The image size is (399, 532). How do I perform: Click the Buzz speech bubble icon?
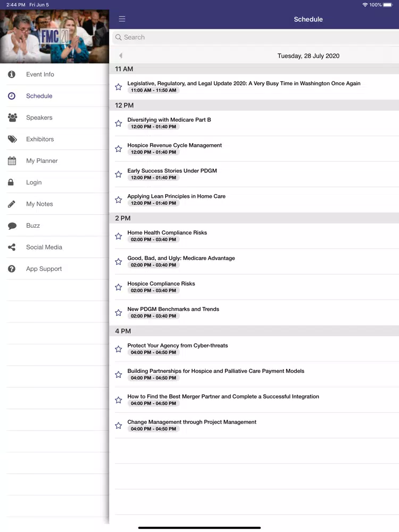pyautogui.click(x=12, y=226)
